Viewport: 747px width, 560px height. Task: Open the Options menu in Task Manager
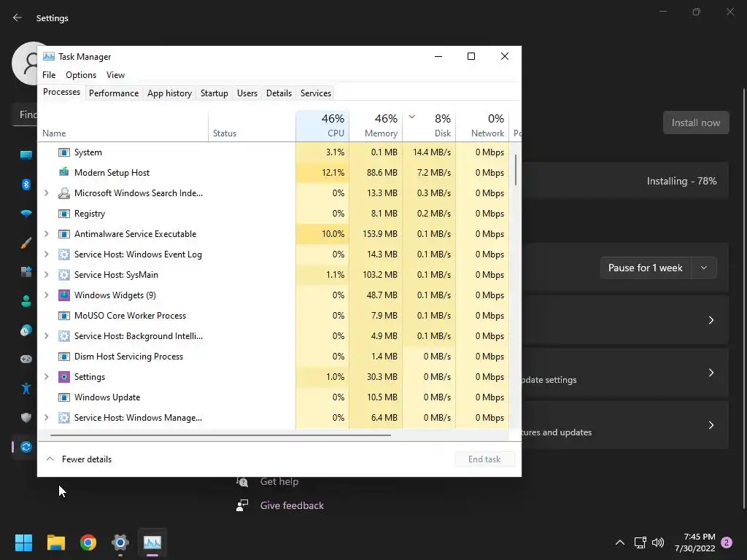[x=81, y=75]
